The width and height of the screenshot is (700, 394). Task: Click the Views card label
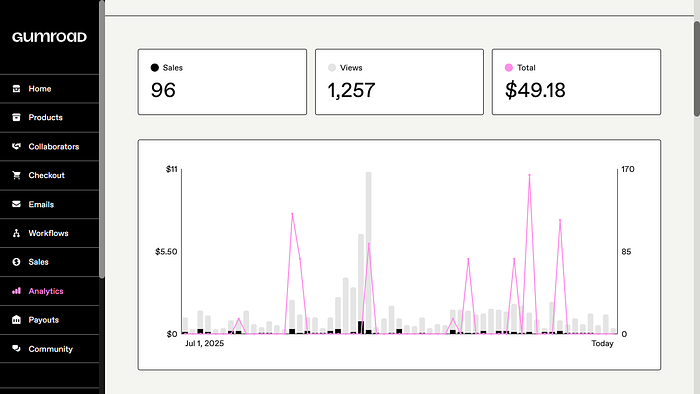351,68
